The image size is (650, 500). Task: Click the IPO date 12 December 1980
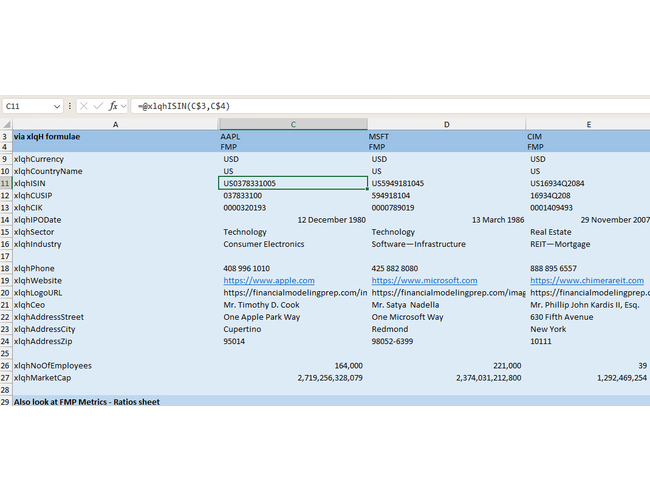pos(293,220)
